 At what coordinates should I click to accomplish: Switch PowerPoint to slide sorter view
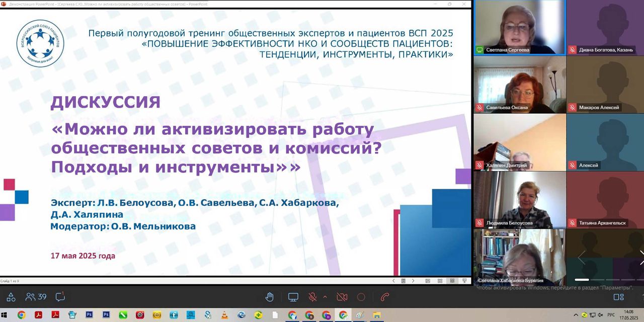pos(439,281)
